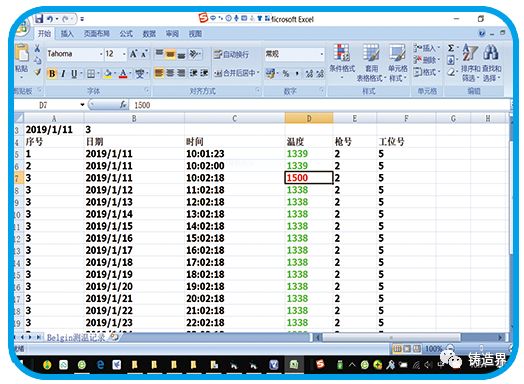Toggle Underline formatting button
The image size is (524, 384).
tap(74, 74)
